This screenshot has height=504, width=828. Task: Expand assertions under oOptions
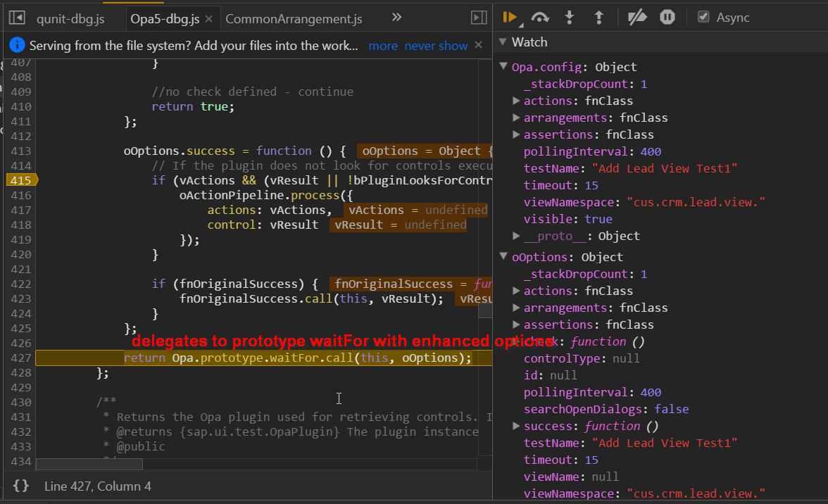tap(516, 324)
